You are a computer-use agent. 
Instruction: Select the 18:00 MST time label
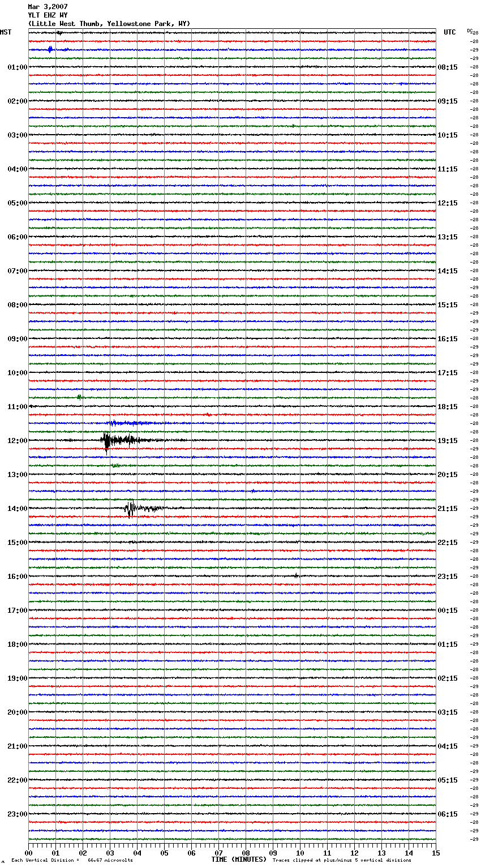click(18, 644)
